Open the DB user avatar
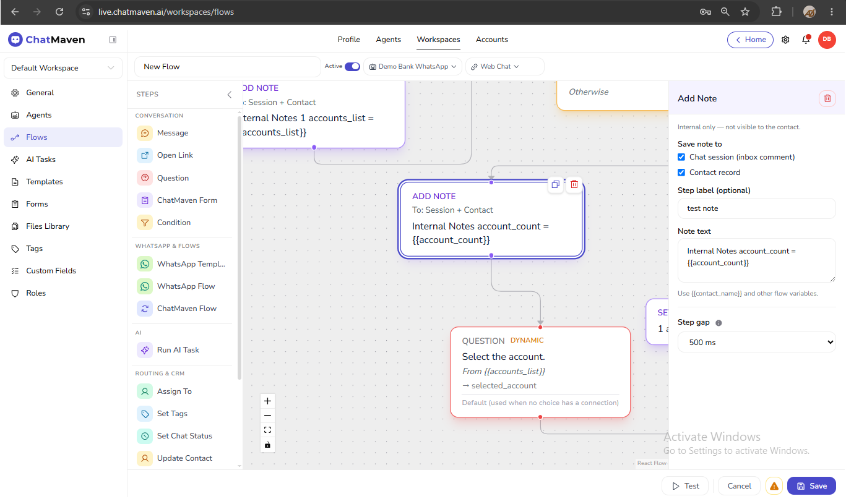 [827, 40]
